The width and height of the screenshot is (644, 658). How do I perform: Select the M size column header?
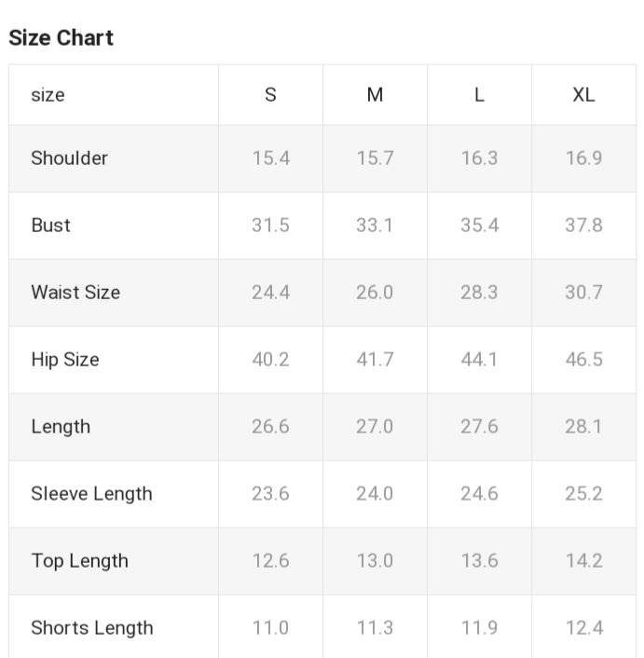click(x=375, y=95)
